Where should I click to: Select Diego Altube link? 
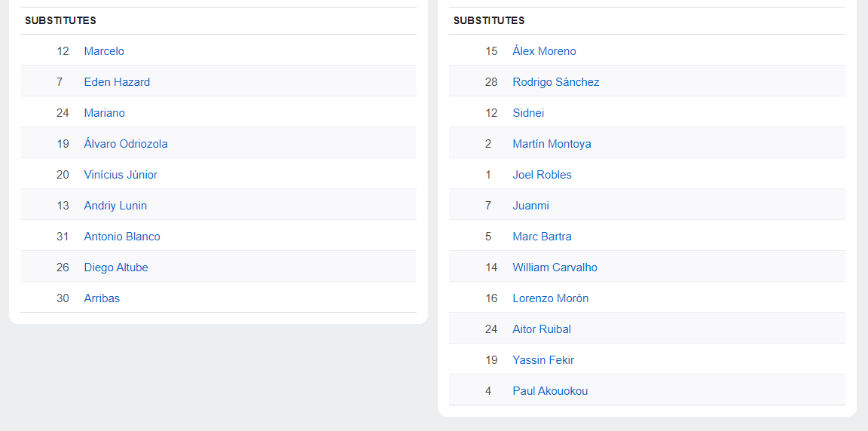coord(116,267)
